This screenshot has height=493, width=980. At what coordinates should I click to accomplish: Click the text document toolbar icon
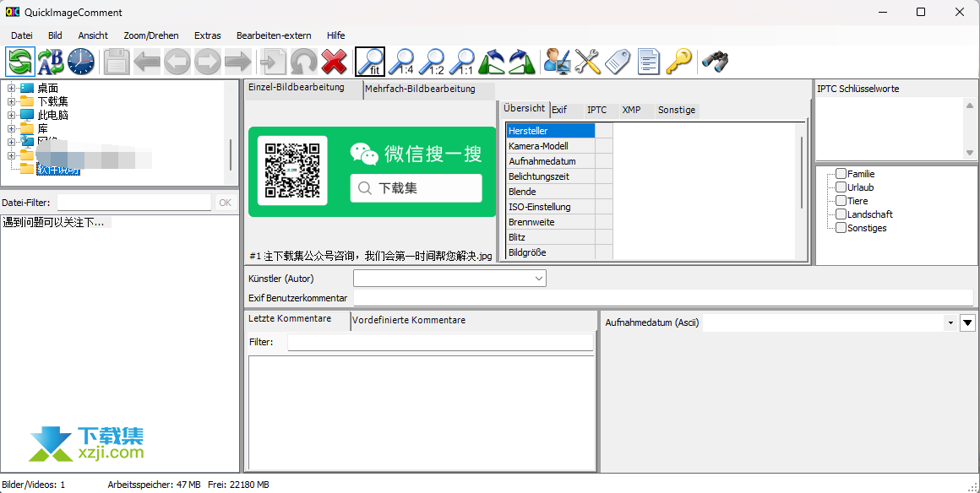(x=648, y=62)
